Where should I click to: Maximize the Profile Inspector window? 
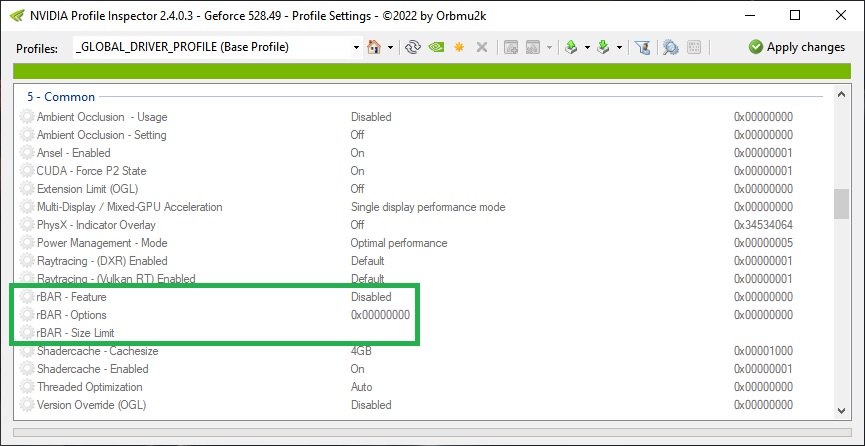pos(795,15)
